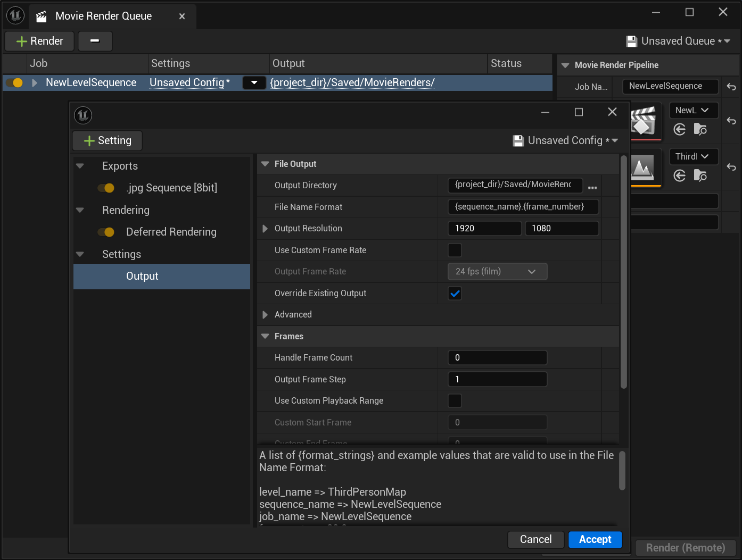This screenshot has height=560, width=742.
Task: Open the {project_dir}/Saved/MovieRenders/ output link
Action: coord(352,82)
